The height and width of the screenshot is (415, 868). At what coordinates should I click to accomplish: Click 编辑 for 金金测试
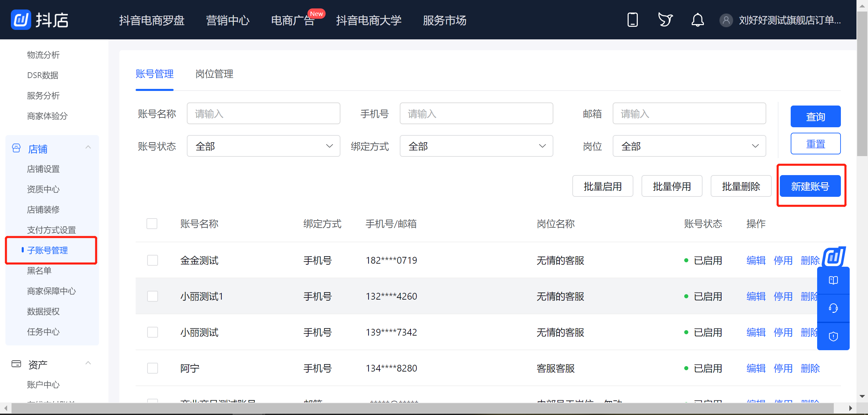756,260
